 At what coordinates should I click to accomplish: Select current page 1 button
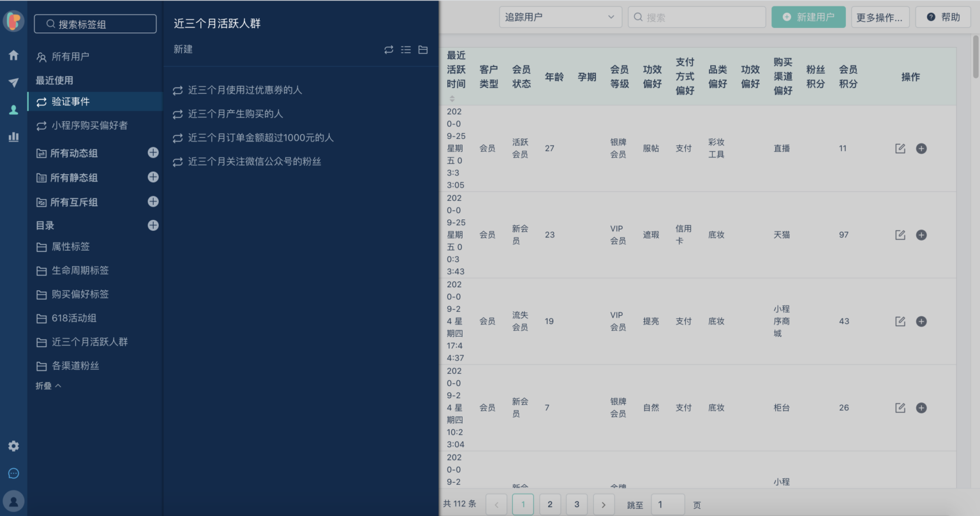coord(523,505)
